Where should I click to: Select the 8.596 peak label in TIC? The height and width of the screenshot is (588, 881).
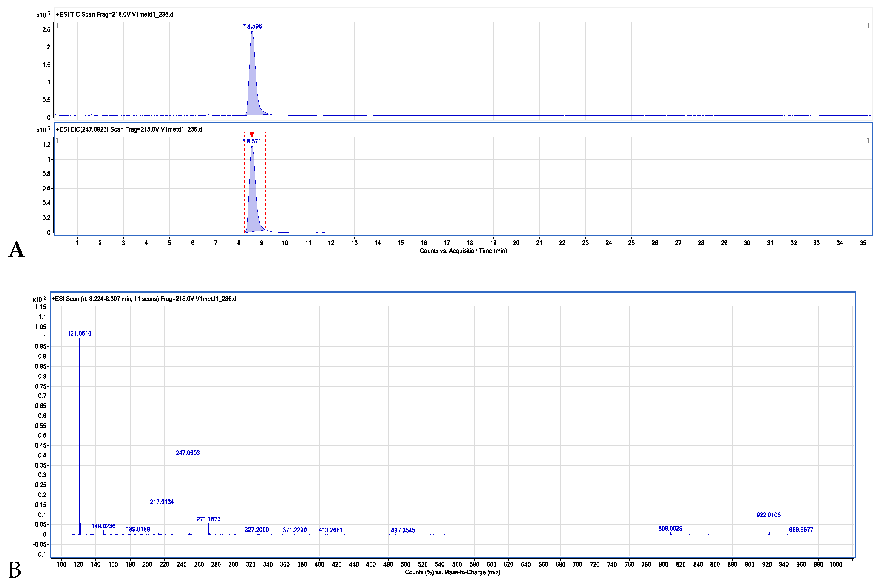(254, 26)
